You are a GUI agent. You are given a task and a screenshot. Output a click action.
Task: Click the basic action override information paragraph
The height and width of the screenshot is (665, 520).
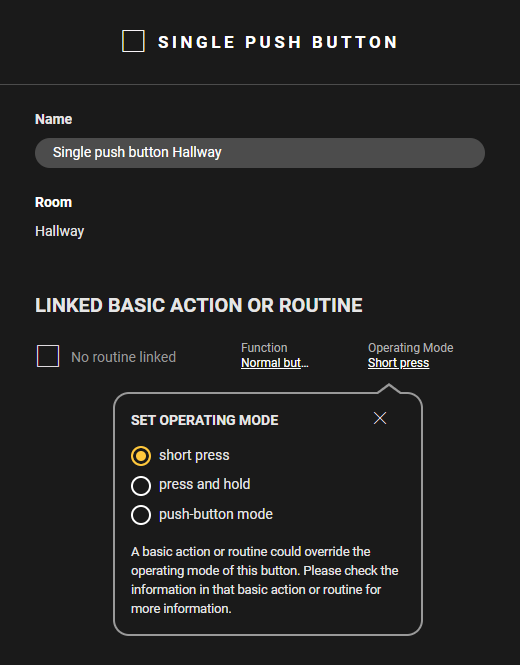click(x=264, y=580)
